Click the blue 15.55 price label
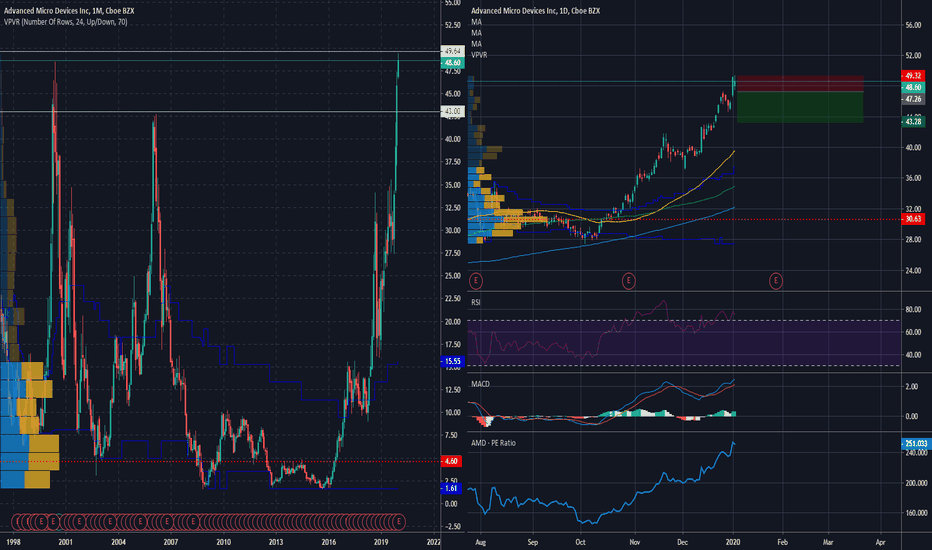932x550 pixels. click(x=452, y=361)
